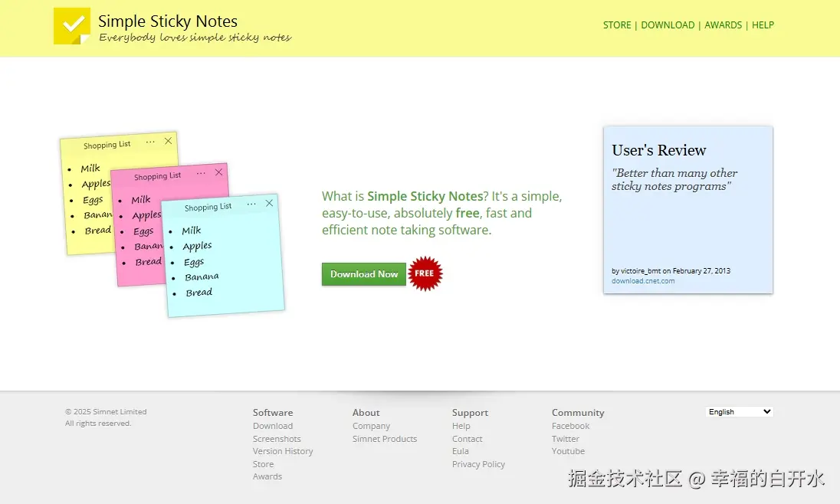Select a language from the English dropdown

pyautogui.click(x=738, y=411)
